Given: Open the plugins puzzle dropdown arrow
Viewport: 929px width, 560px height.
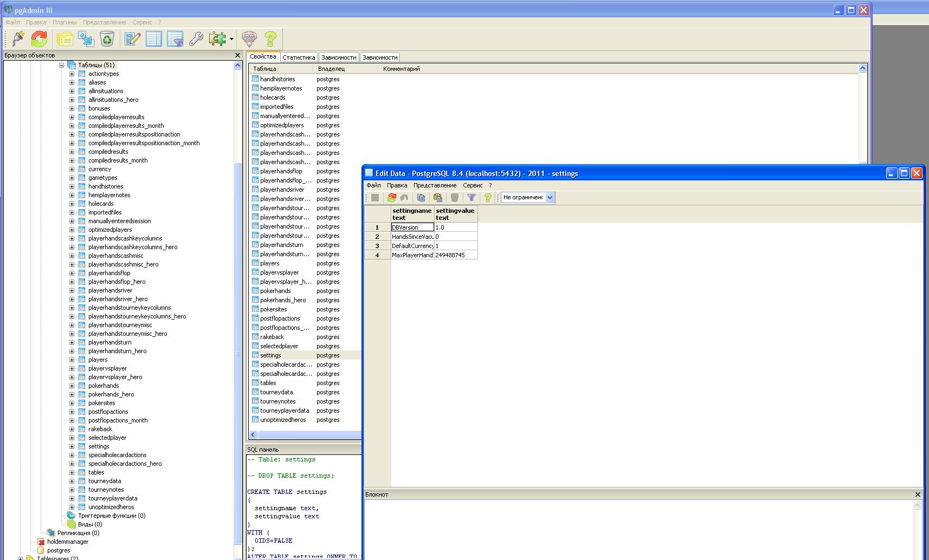Looking at the screenshot, I should (x=231, y=39).
